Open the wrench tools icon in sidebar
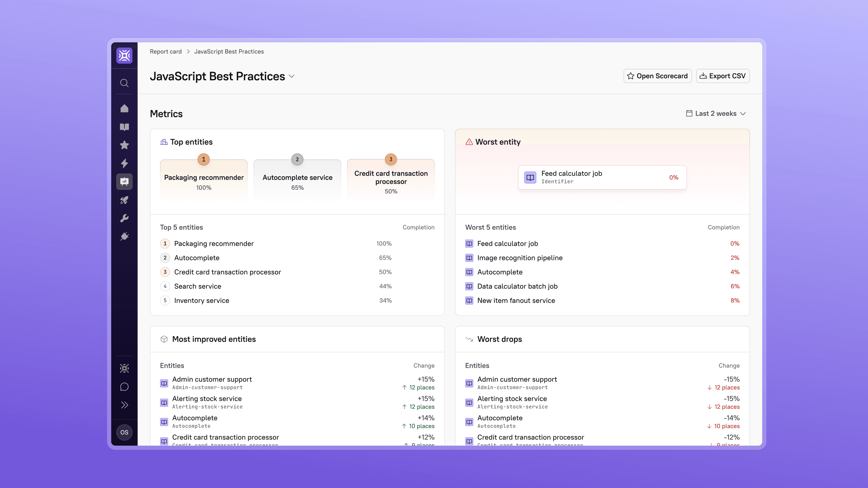The image size is (868, 488). click(x=124, y=218)
